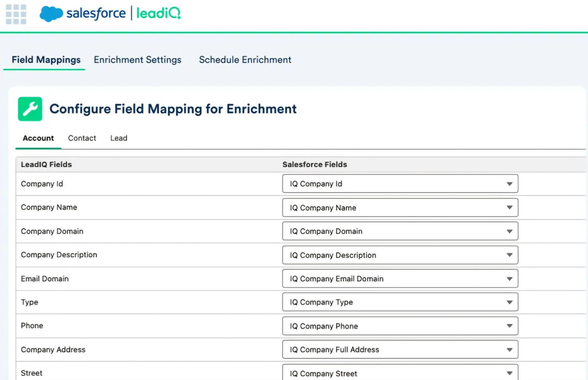The height and width of the screenshot is (380, 588).
Task: Click the LeadIQ Fields column header
Action: coord(46,164)
